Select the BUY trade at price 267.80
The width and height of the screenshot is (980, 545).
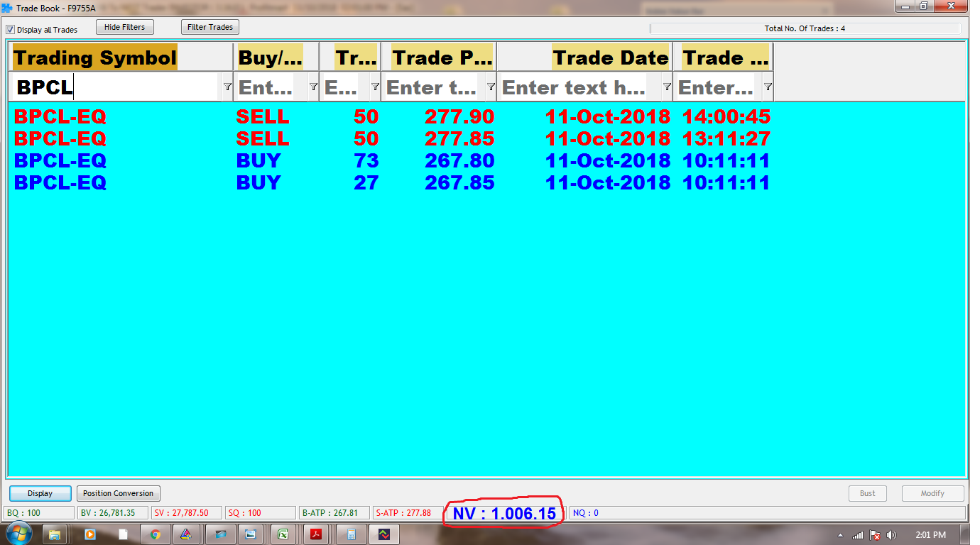[392, 160]
